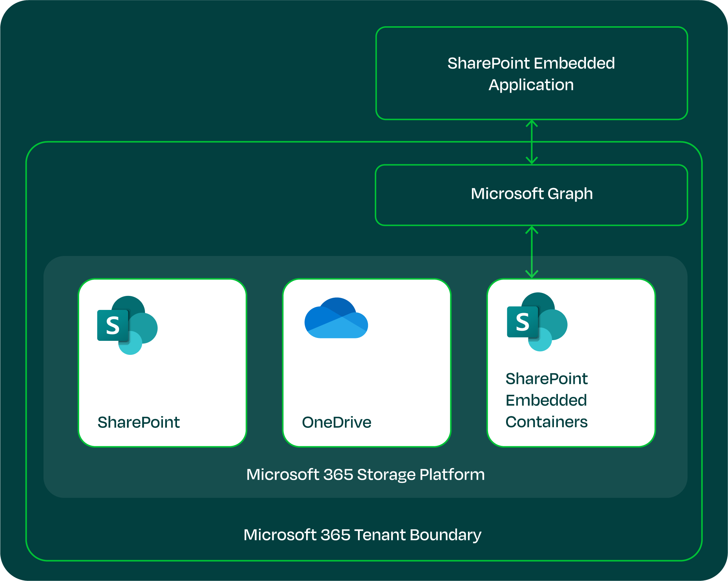Click the arrow between Application and Microsoft Graph

click(532, 142)
